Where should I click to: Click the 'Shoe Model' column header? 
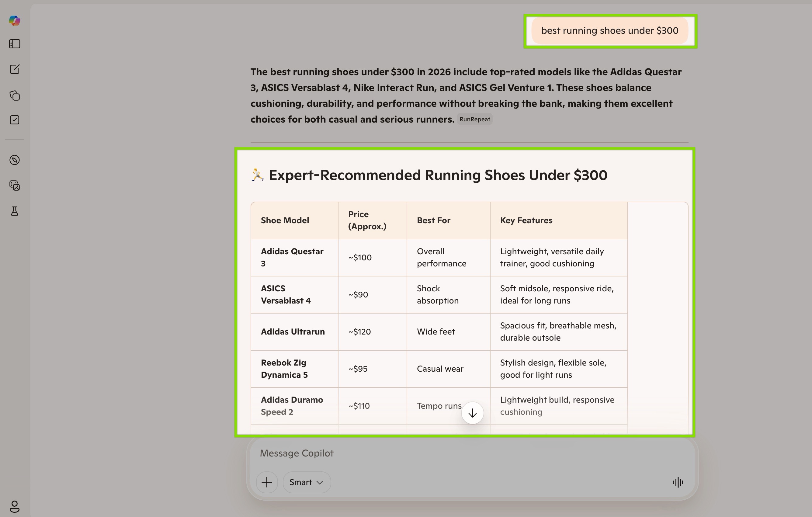click(294, 220)
